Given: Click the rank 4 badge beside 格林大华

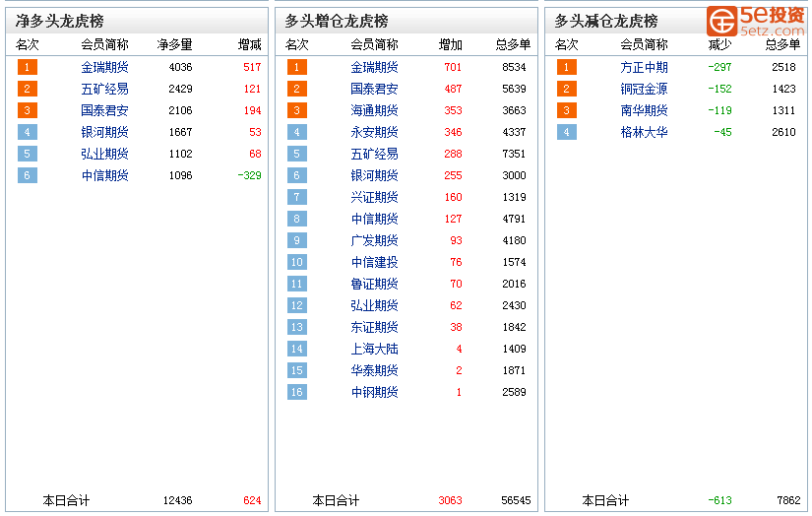Looking at the screenshot, I should tap(567, 132).
